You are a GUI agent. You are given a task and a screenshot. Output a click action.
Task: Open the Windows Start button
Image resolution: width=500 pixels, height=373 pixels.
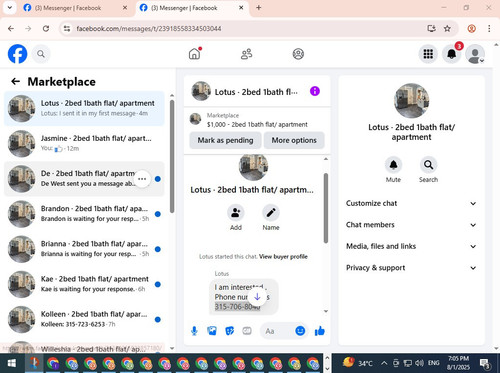click(x=12, y=363)
